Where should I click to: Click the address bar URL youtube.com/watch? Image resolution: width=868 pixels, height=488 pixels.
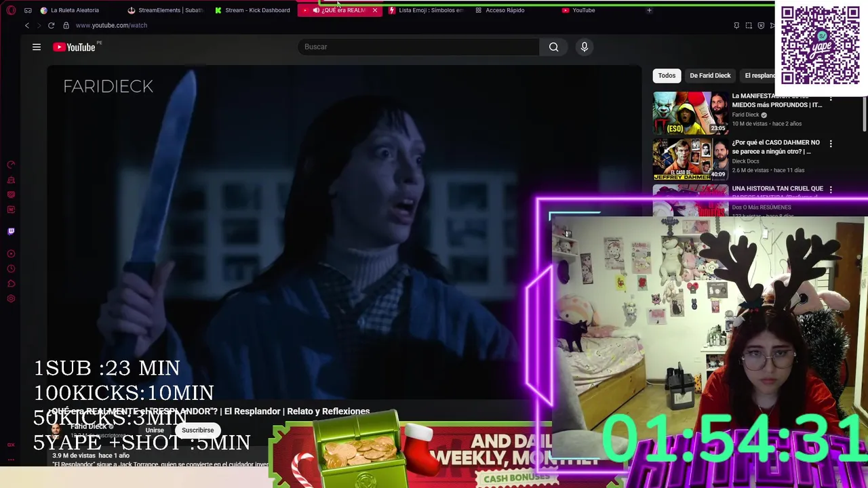click(x=111, y=25)
